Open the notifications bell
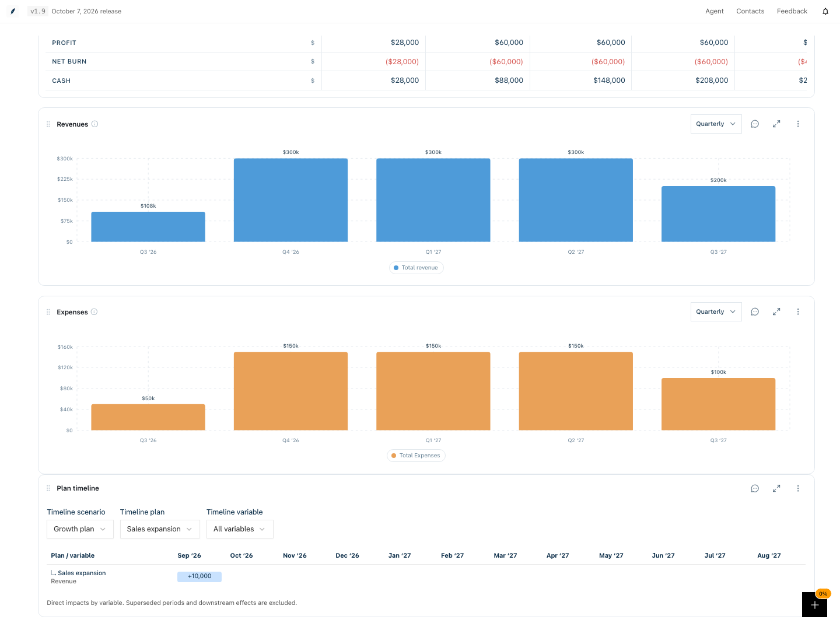840x630 pixels. [825, 11]
